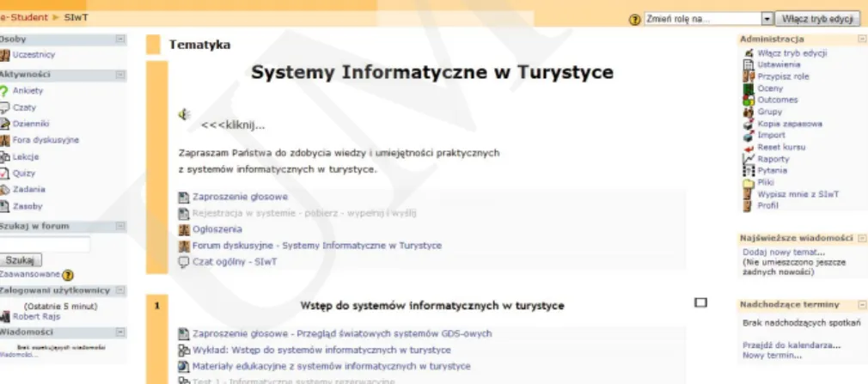
Task: Click the Kopia zapasowa backup icon
Action: coord(749,124)
